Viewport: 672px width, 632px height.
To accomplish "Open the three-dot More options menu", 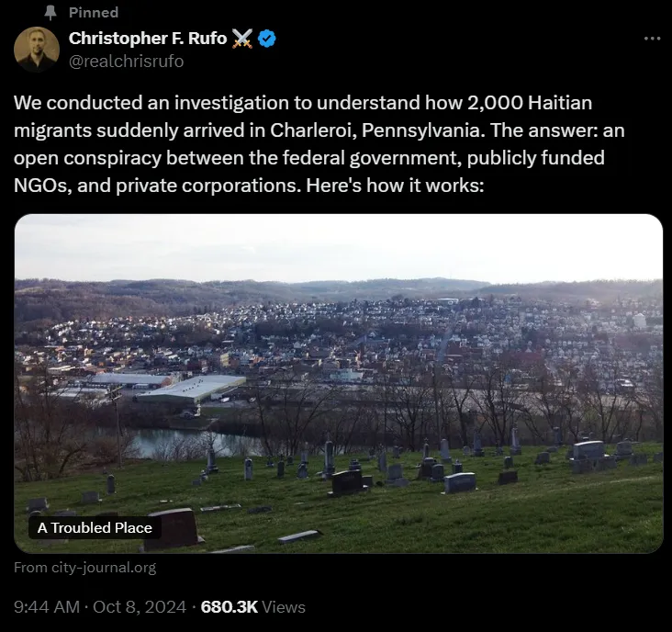I will point(652,39).
